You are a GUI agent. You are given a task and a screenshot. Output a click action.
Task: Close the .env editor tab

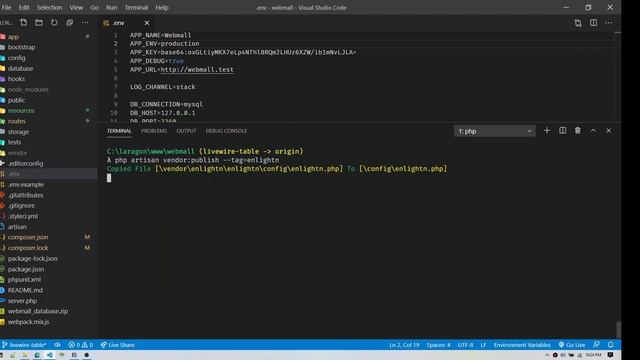[x=147, y=23]
